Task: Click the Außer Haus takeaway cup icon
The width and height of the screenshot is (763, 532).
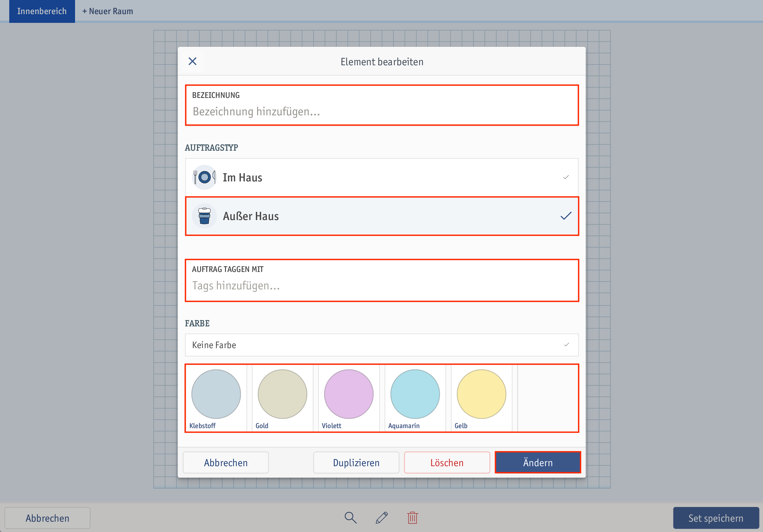Action: pos(204,216)
